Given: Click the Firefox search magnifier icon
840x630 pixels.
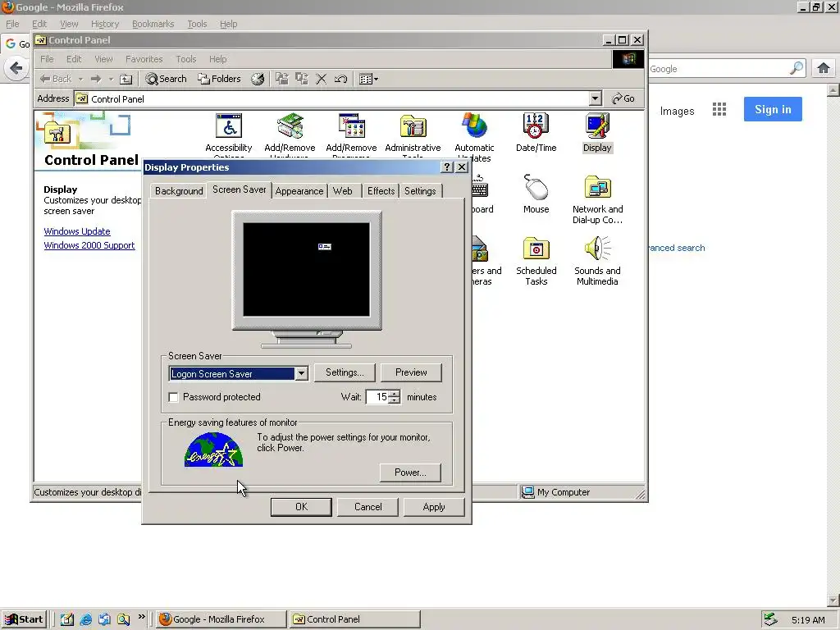Looking at the screenshot, I should click(797, 68).
